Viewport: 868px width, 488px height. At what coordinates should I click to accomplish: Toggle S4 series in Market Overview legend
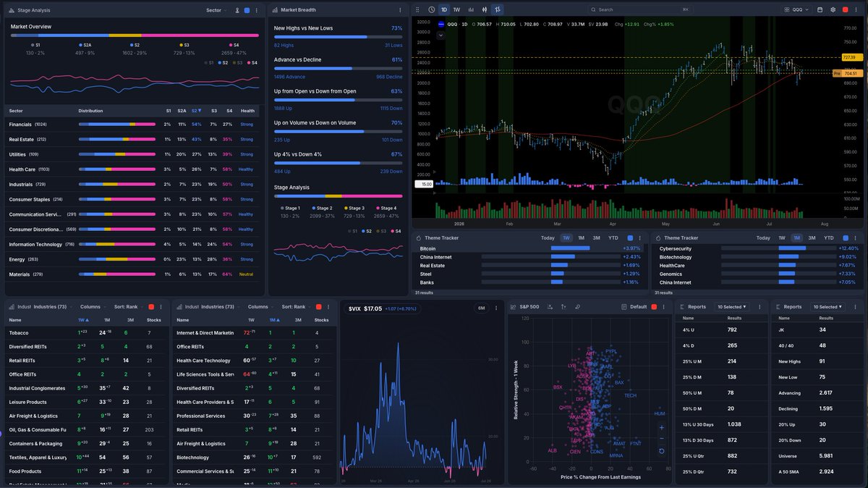pos(251,63)
